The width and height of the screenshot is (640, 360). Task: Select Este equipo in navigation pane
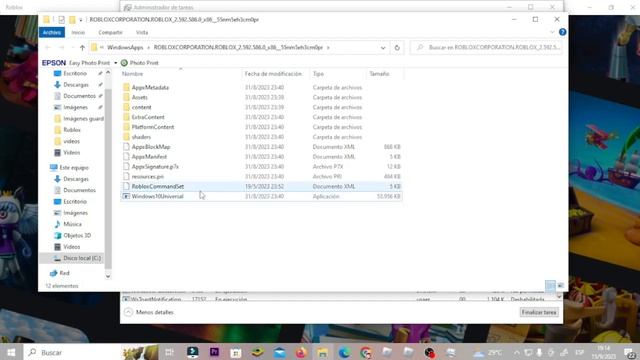click(74, 168)
